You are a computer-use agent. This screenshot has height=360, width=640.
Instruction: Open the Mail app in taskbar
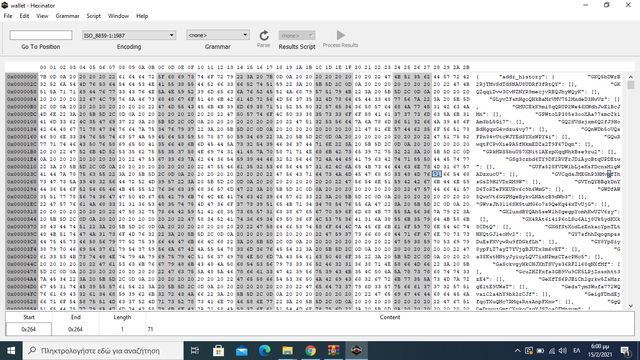pos(242,351)
